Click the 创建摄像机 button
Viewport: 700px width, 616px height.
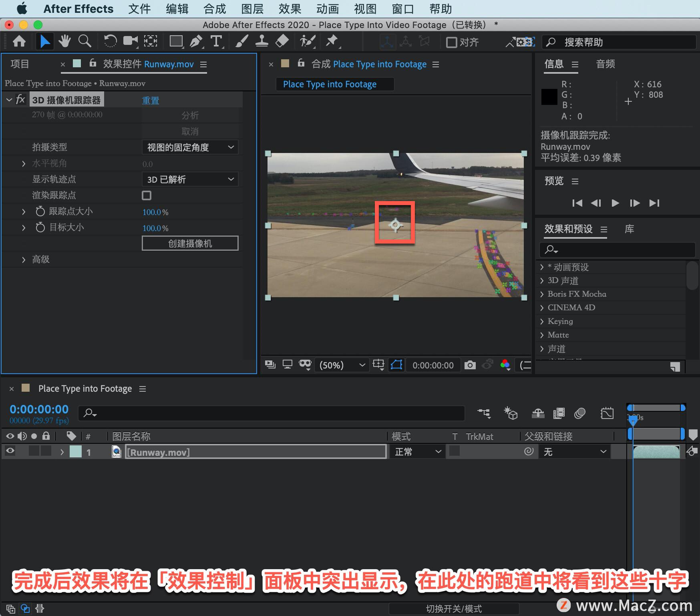tap(190, 243)
